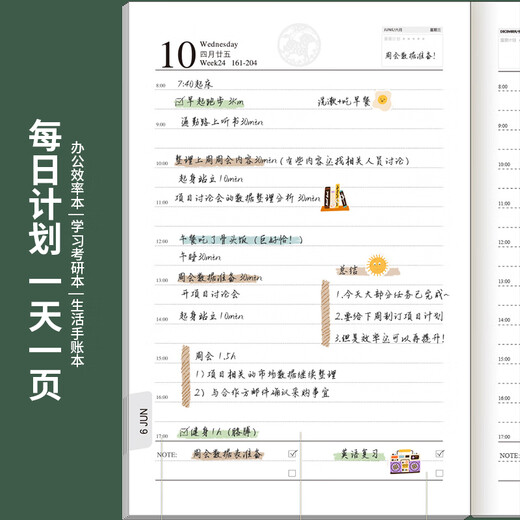This screenshot has width=520, height=520.
Task: Select 项目讨论会的数据整理分析 30min entry
Action: click(x=247, y=198)
